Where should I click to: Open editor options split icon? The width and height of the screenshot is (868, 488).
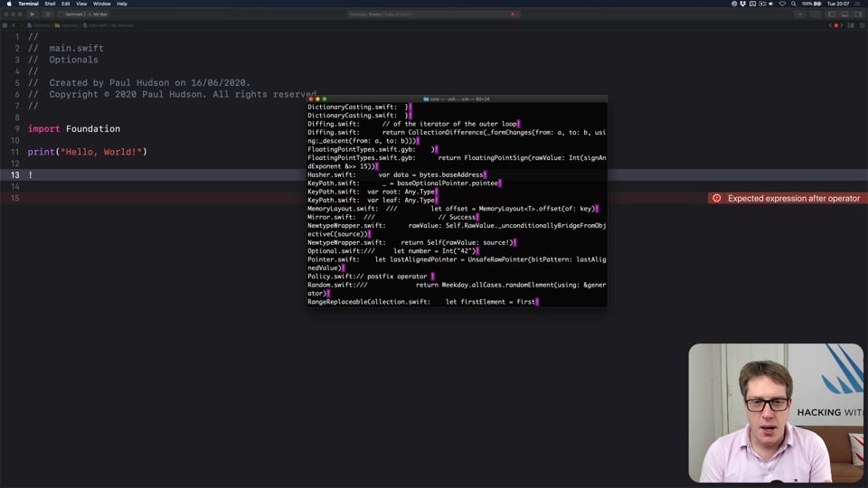pyautogui.click(x=851, y=25)
